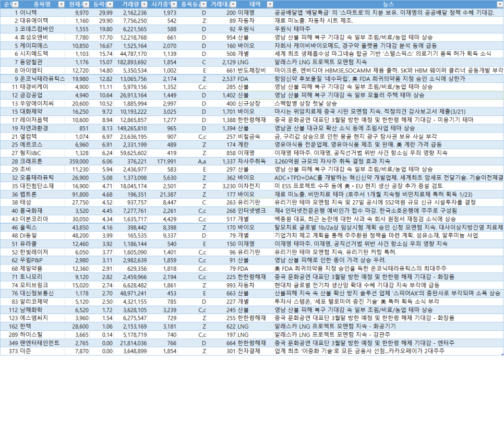Viewport: 504px width, 422px height.
Task: Select the 금강공업 stock name cell
Action: [42, 95]
